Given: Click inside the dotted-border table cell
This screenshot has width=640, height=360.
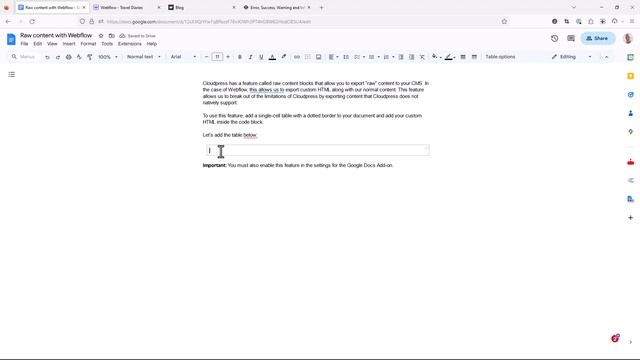Looking at the screenshot, I should pyautogui.click(x=318, y=150).
